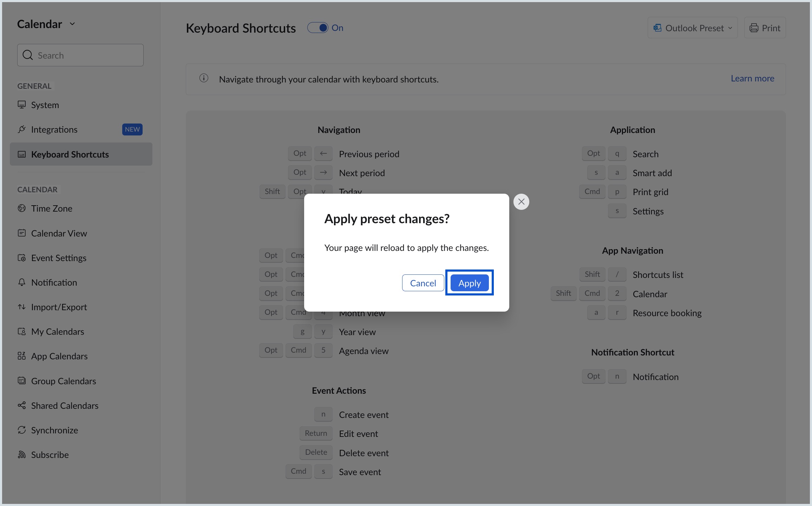Viewport: 812px width, 506px height.
Task: Open the Learn more link
Action: 752,78
